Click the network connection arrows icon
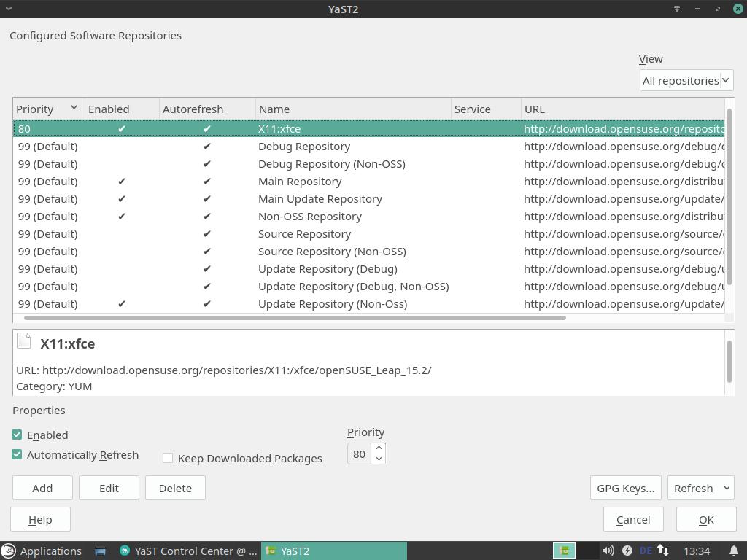This screenshot has width=747, height=560. [663, 551]
